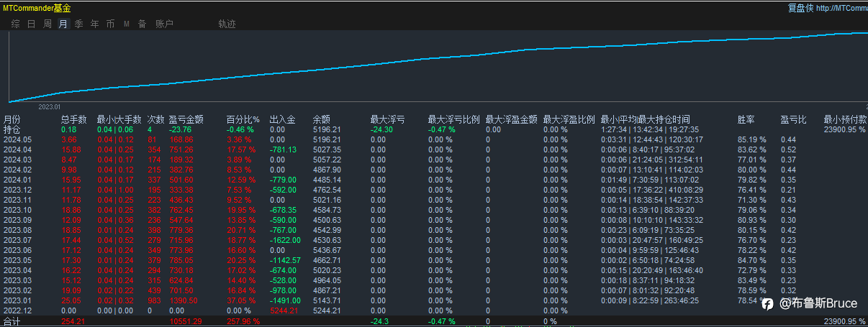Viewport: 868px width, 327px height.
Task: Click the 胜率 column header
Action: click(746, 119)
